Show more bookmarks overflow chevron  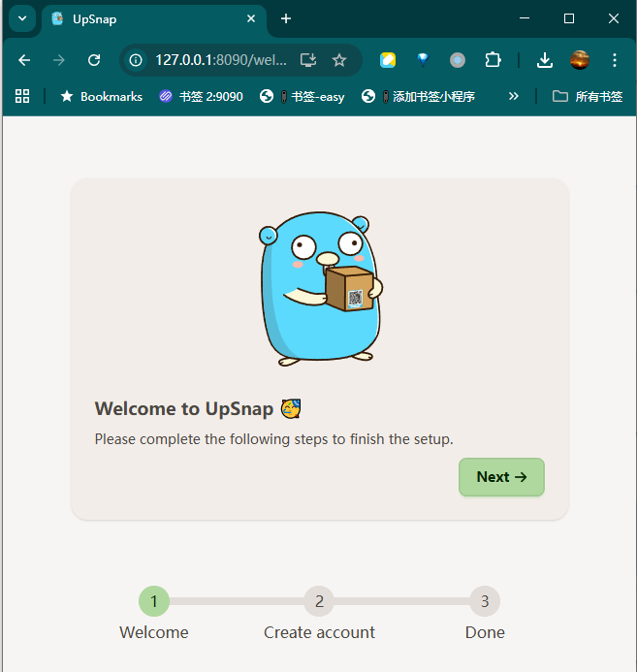514,96
